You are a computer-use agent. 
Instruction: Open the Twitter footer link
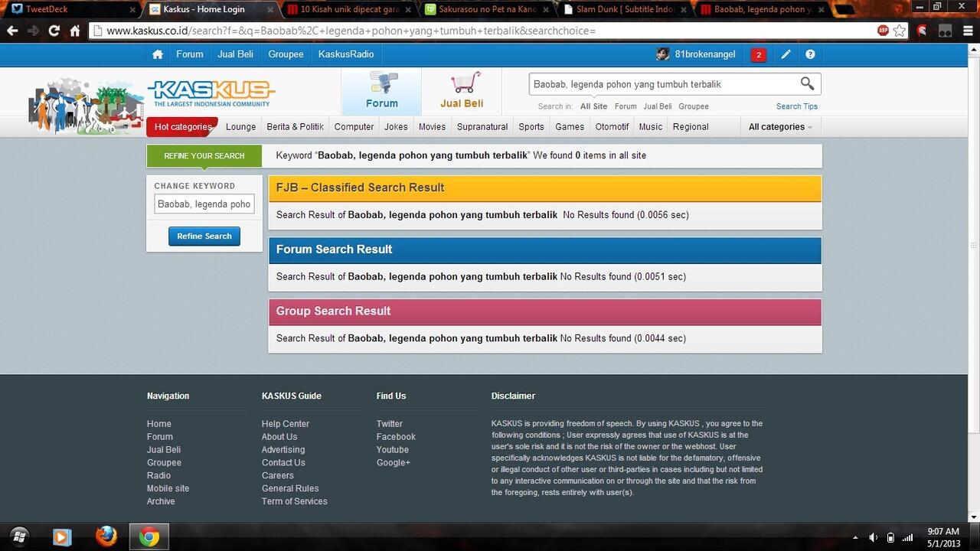389,424
